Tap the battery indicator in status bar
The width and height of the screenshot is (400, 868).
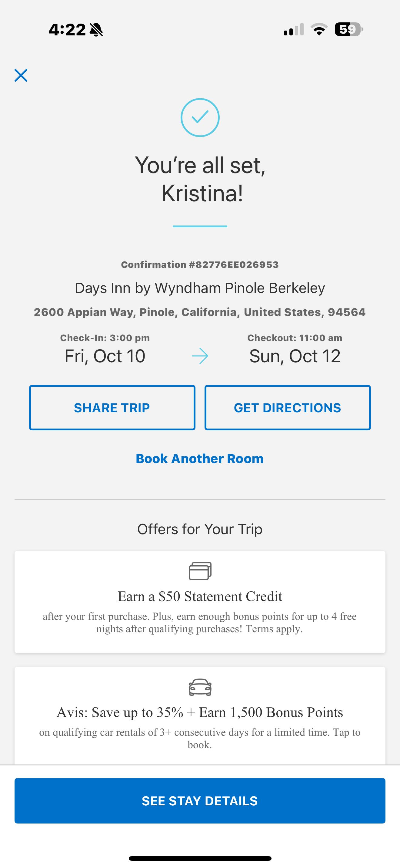348,30
